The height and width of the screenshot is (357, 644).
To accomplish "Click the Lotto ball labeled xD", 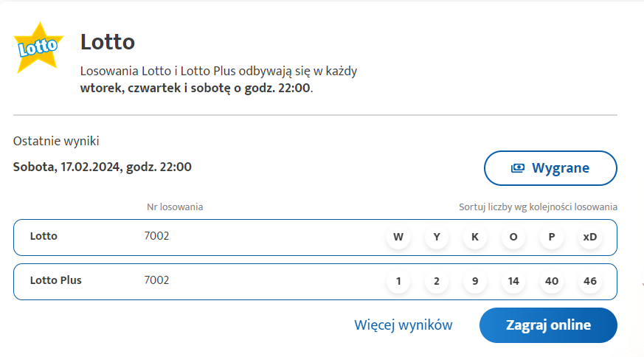I will pyautogui.click(x=590, y=238).
